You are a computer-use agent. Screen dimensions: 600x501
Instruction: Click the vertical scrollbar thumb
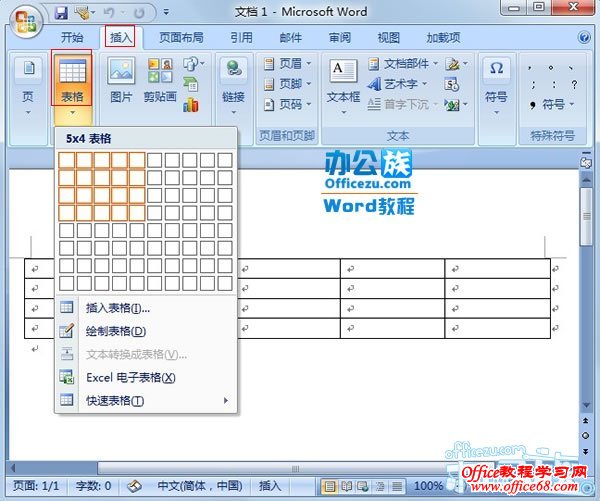(586, 216)
